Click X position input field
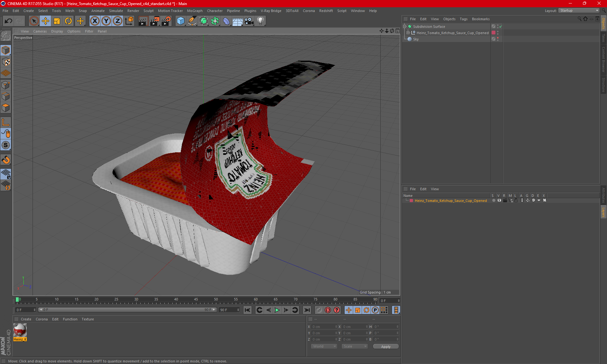Viewport: 607px width, 364px height. pyautogui.click(x=324, y=327)
